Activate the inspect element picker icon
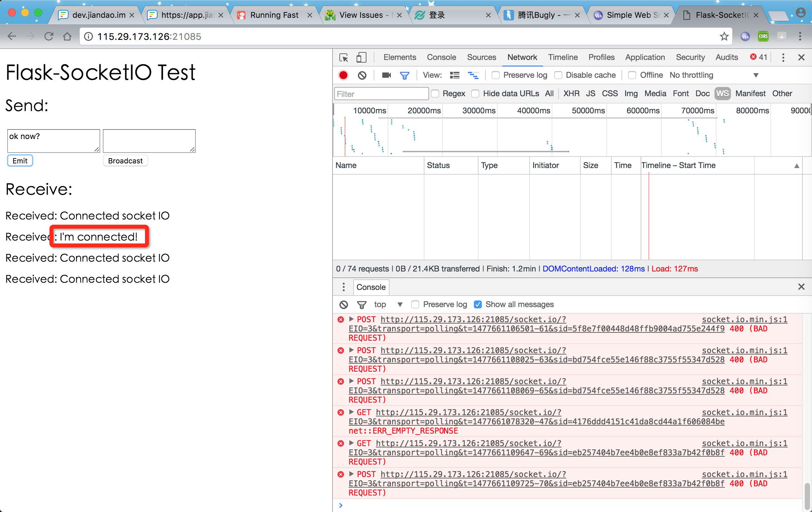The width and height of the screenshot is (812, 512). click(x=344, y=57)
